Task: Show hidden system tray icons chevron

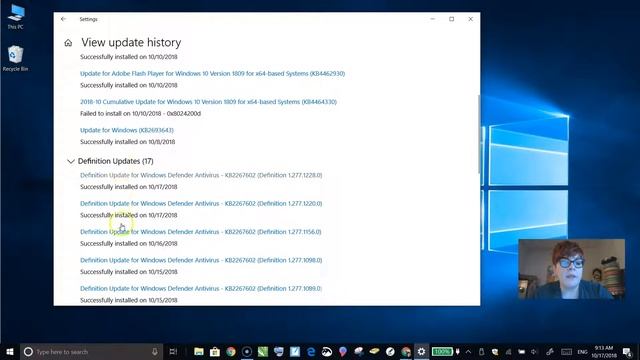Action: pyautogui.click(x=468, y=351)
